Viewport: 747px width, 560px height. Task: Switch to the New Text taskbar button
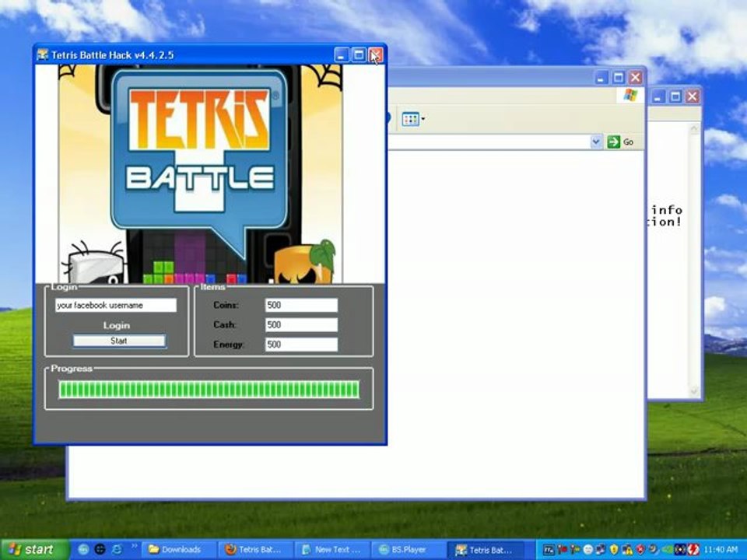pyautogui.click(x=332, y=550)
